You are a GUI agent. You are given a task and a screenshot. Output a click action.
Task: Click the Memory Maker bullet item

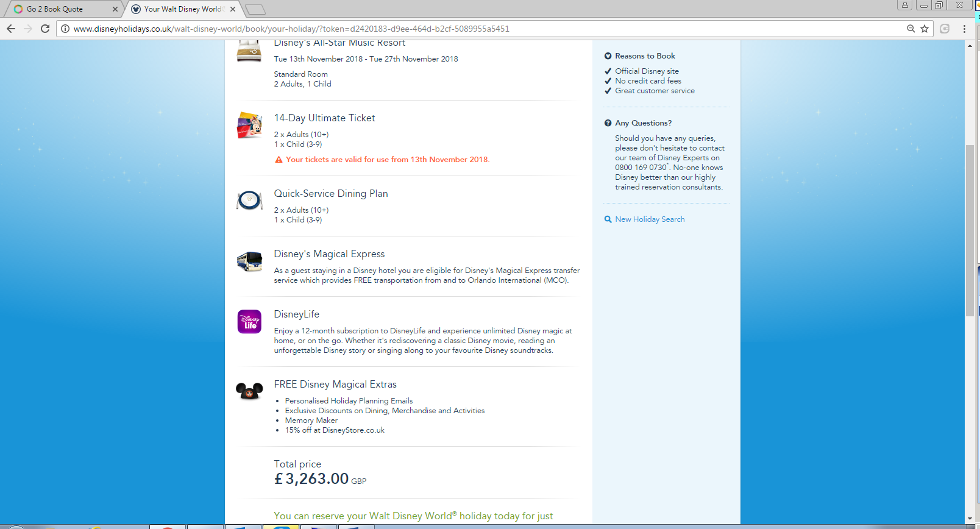(x=311, y=421)
